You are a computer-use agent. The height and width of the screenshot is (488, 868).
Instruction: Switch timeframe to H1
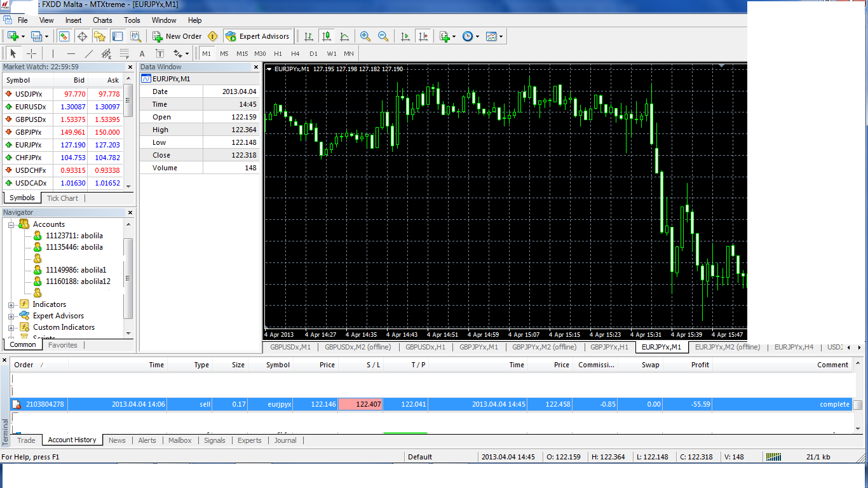click(x=278, y=53)
